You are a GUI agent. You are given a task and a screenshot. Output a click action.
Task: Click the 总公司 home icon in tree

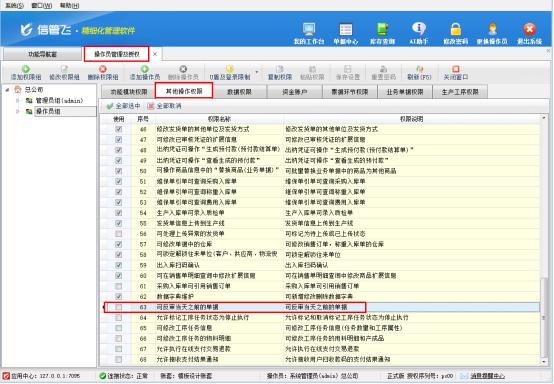pos(18,89)
